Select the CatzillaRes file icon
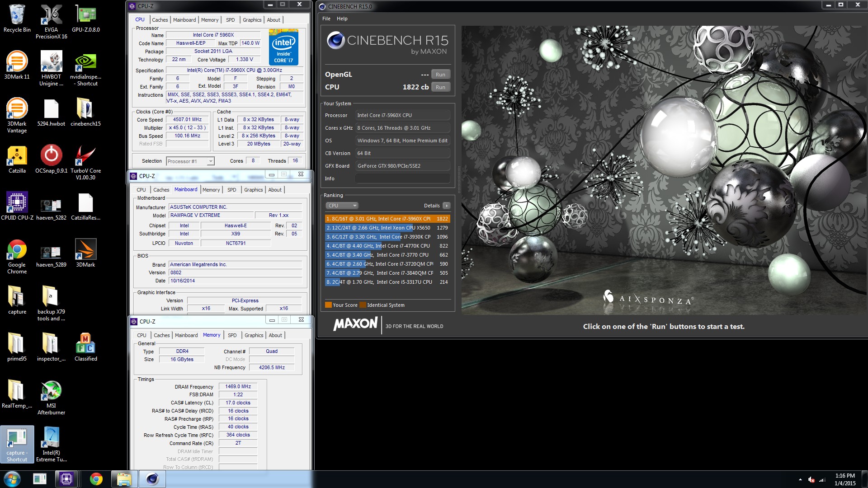 click(85, 206)
